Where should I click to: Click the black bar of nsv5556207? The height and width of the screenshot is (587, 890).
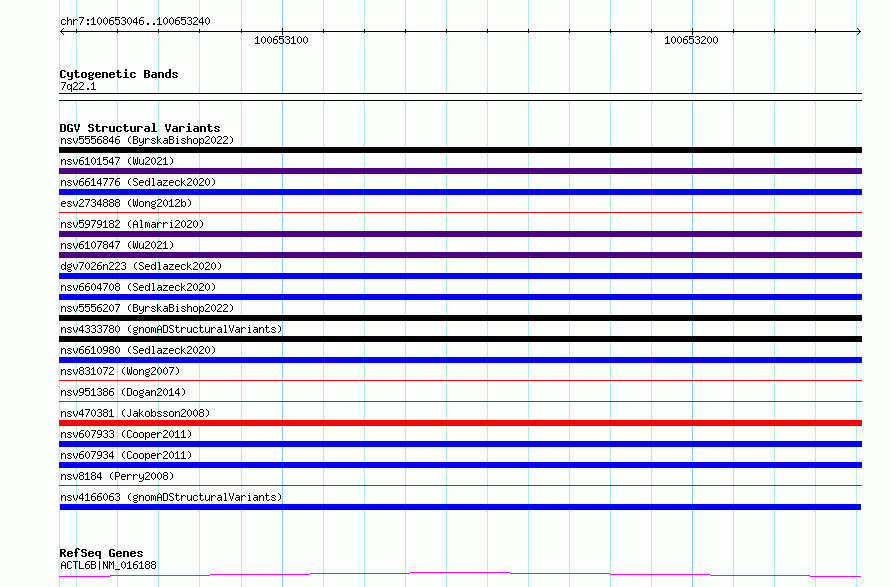click(460, 318)
